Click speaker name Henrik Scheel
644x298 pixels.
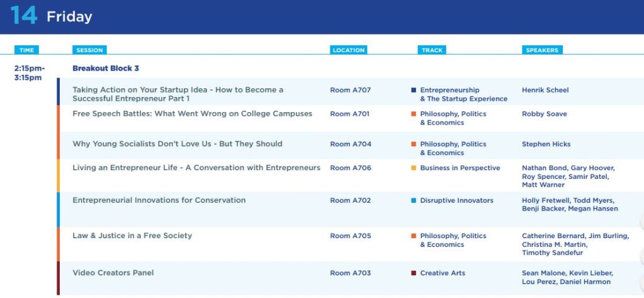pos(545,90)
